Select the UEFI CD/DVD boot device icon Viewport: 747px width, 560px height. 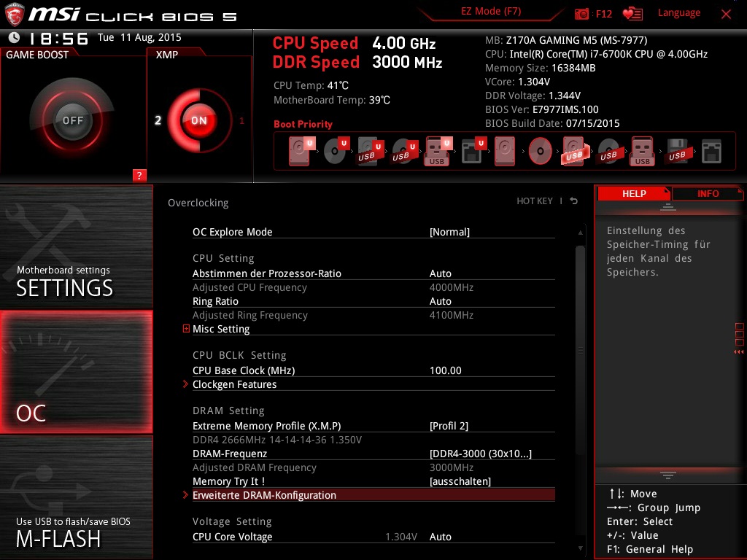[x=336, y=151]
